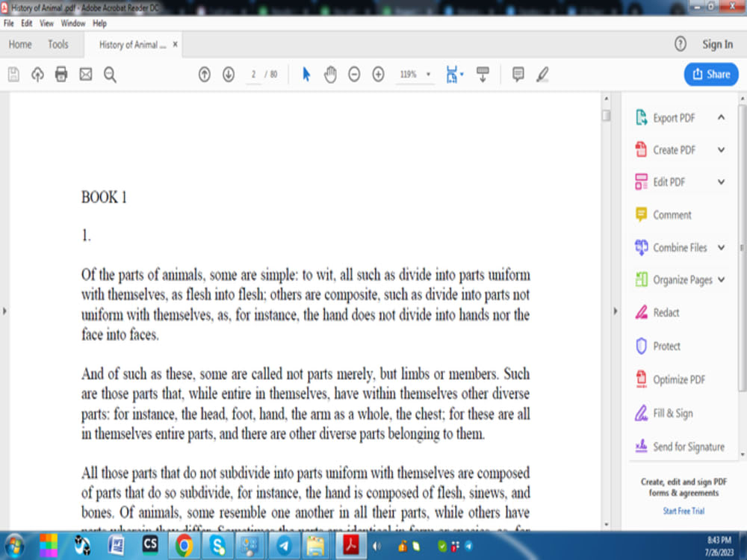This screenshot has width=747, height=560.
Task: Open the Redact tool
Action: [666, 313]
